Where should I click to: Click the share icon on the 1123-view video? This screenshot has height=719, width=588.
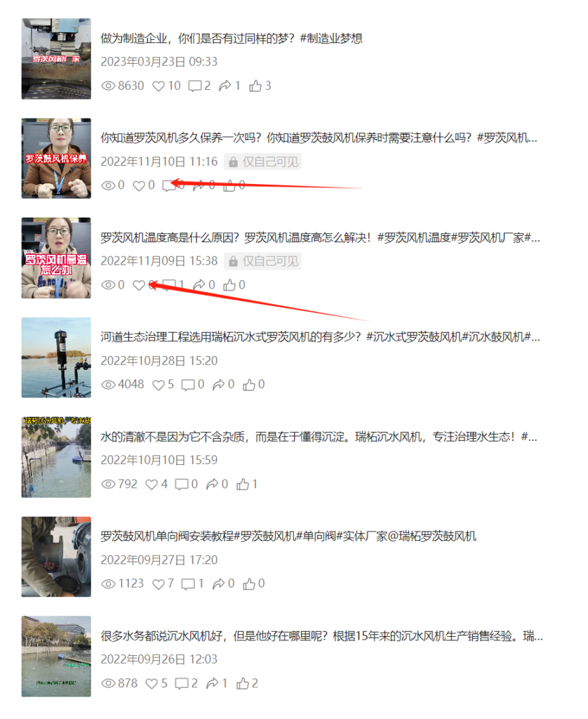[219, 583]
